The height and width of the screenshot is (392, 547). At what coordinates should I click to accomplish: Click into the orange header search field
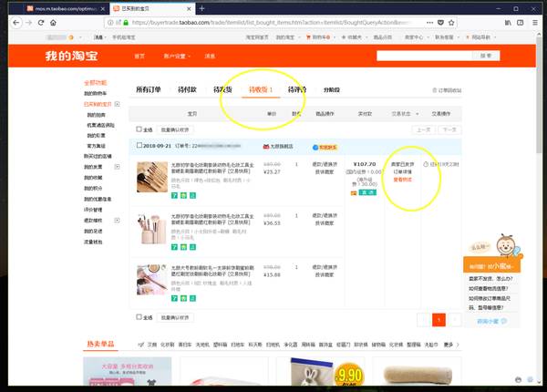point(424,56)
